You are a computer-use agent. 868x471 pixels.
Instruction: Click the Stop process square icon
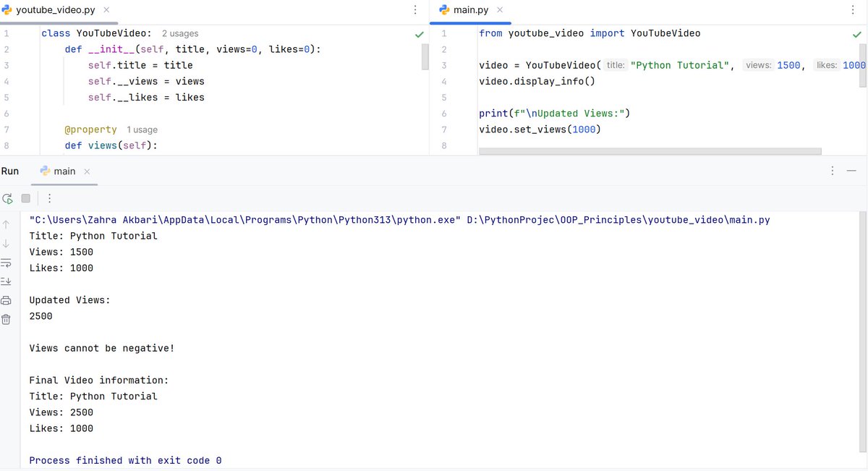26,198
